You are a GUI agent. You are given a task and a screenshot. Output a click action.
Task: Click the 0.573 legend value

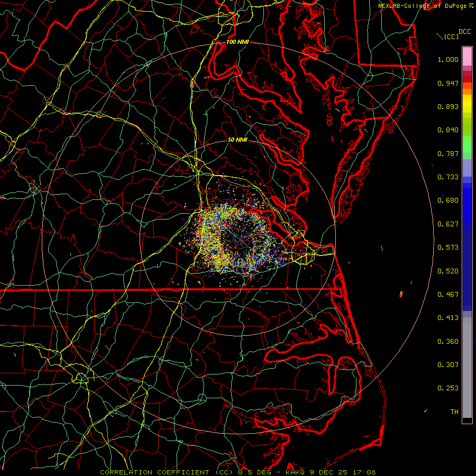point(448,248)
